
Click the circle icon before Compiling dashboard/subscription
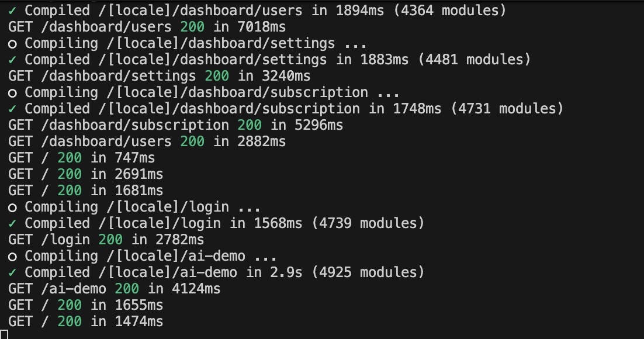12,94
